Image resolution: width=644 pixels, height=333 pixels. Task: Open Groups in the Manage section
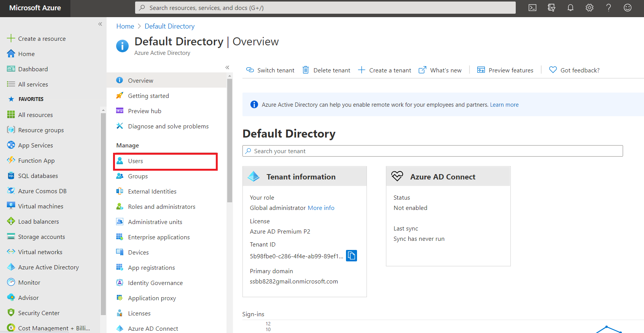pos(138,176)
